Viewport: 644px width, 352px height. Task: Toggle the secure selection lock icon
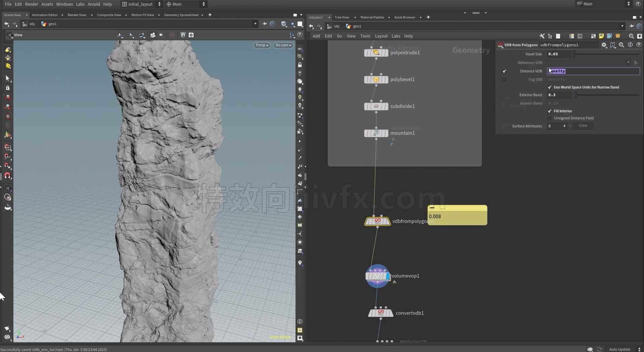click(7, 88)
